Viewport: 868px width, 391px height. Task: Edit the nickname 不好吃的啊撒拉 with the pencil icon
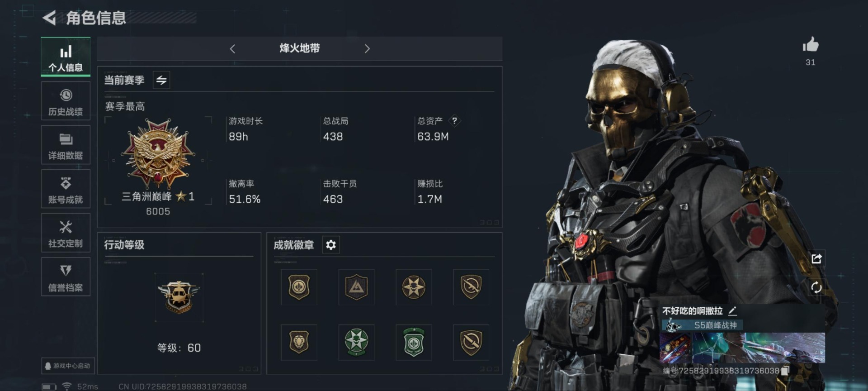(x=733, y=311)
